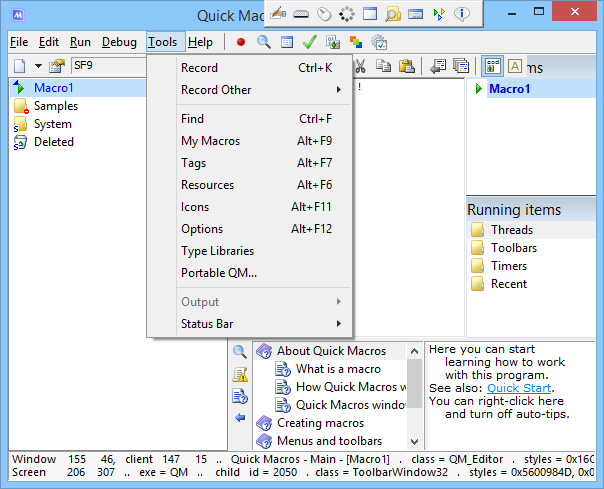This screenshot has width=604, height=489.
Task: Click the magnifier Find icon in the toolbar
Action: (x=264, y=42)
